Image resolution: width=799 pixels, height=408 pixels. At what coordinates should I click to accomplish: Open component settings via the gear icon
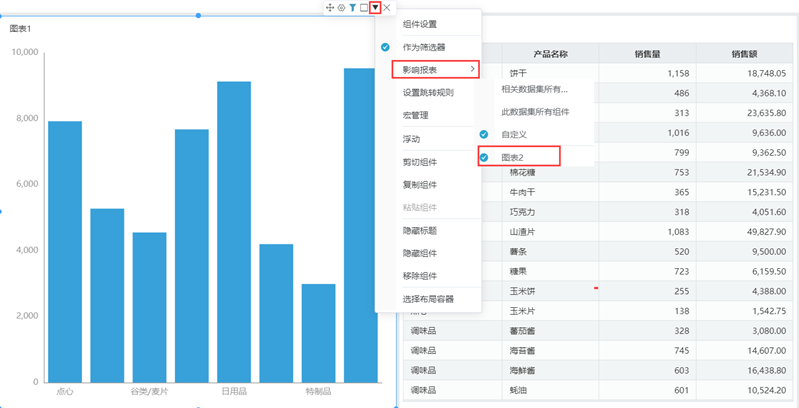pos(341,8)
